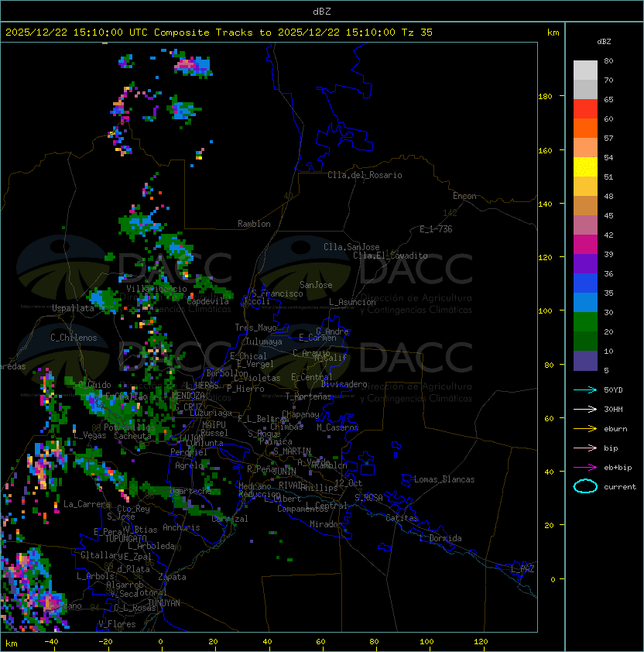Click the cyan 'current' ellipse symbol

[x=585, y=486]
